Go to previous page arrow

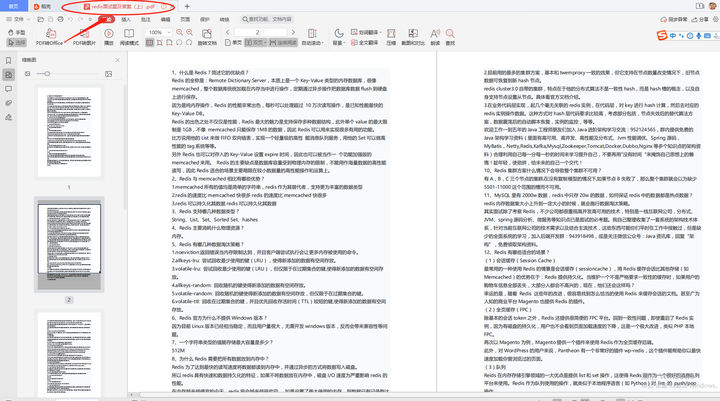point(228,33)
